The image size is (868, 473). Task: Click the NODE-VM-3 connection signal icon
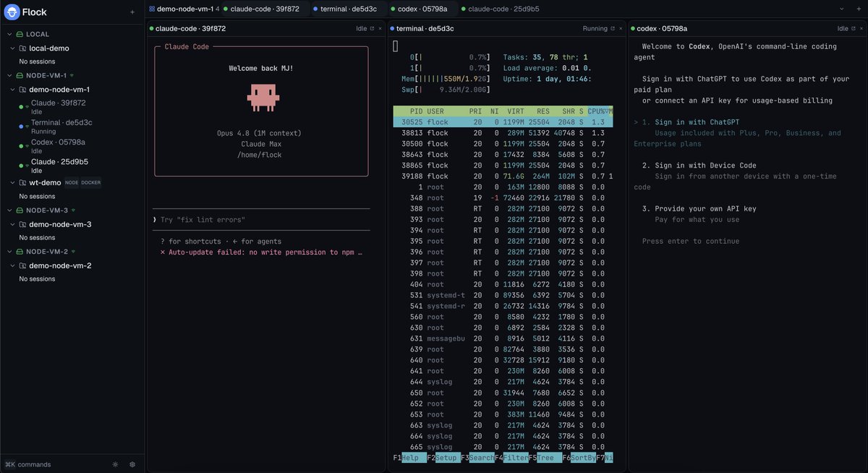click(x=72, y=210)
